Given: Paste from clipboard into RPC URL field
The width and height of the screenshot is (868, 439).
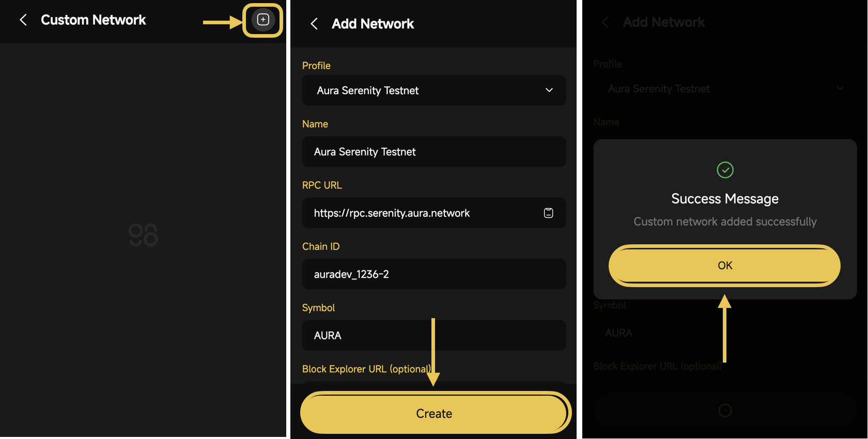Looking at the screenshot, I should point(549,213).
